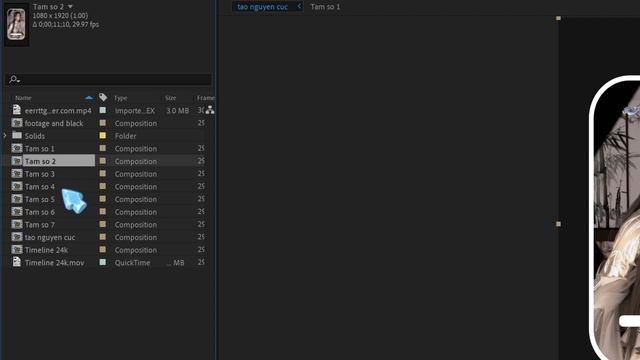Click the composition icon beside Tam so 5

pyautogui.click(x=17, y=199)
